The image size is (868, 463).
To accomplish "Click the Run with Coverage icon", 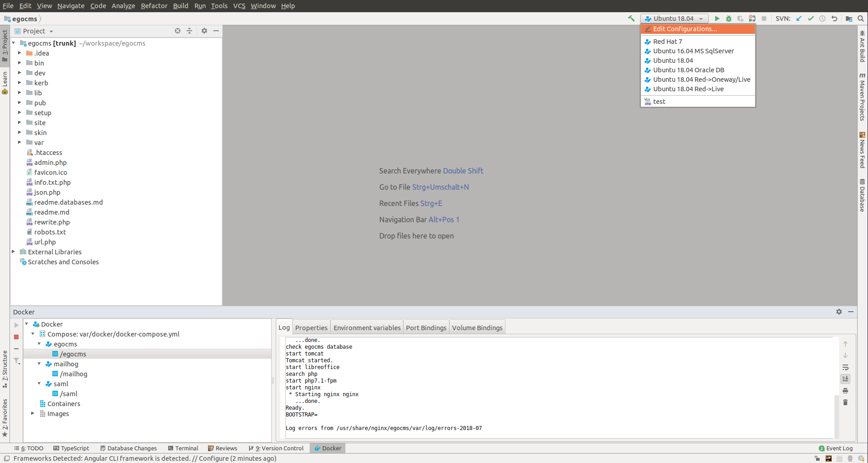I will [x=741, y=19].
